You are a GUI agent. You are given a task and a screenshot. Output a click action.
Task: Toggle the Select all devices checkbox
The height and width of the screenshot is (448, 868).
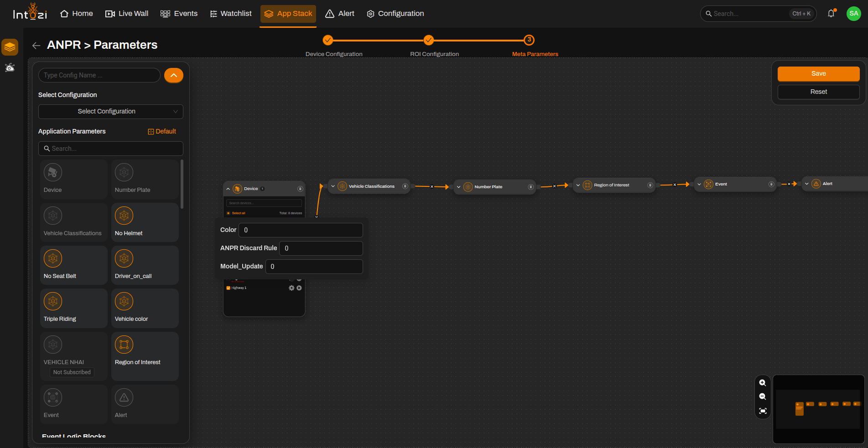coord(229,213)
